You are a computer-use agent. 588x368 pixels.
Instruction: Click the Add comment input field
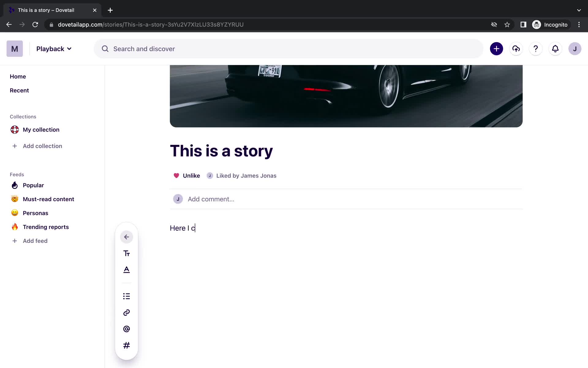tap(210, 198)
